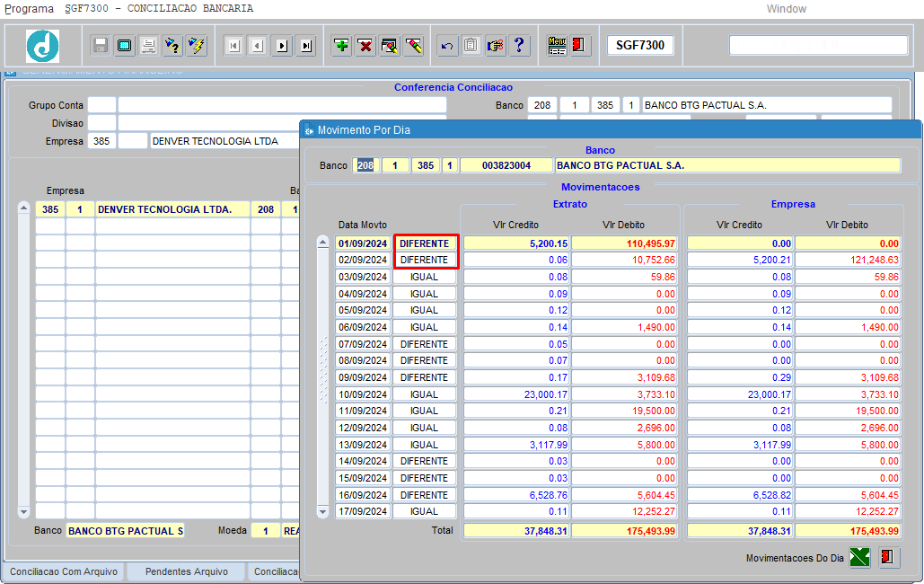Go to the last record with toolbar arrow

pyautogui.click(x=306, y=46)
